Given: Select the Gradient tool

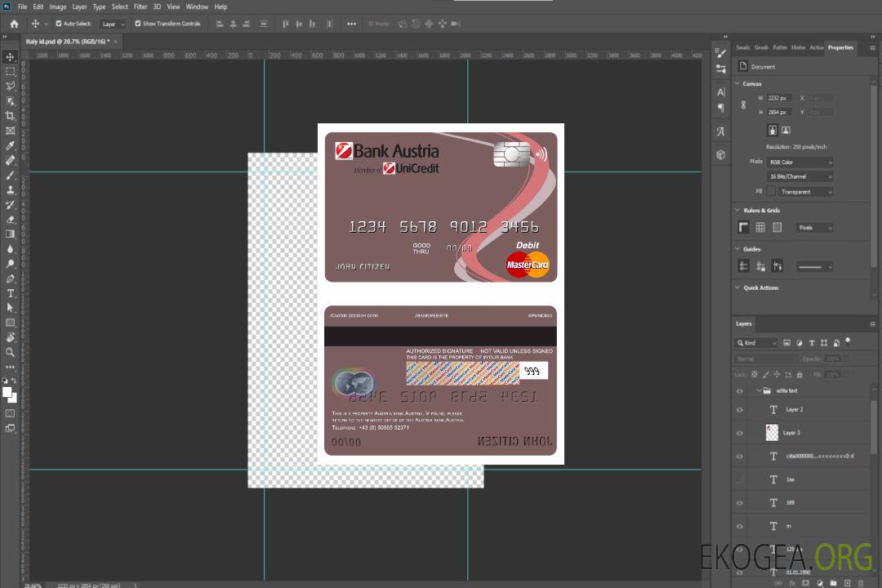Looking at the screenshot, I should point(10,234).
